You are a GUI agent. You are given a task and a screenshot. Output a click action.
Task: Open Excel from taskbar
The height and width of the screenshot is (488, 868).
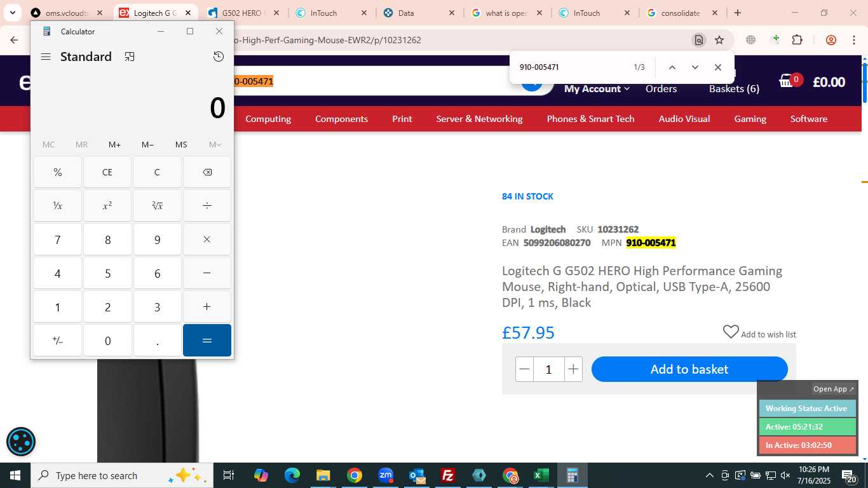pos(541,475)
